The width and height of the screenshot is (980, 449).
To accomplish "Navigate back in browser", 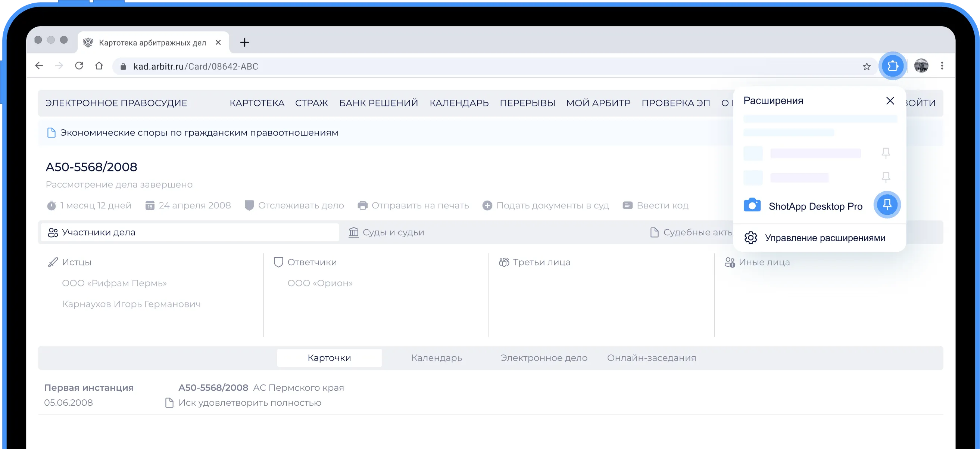I will [39, 66].
